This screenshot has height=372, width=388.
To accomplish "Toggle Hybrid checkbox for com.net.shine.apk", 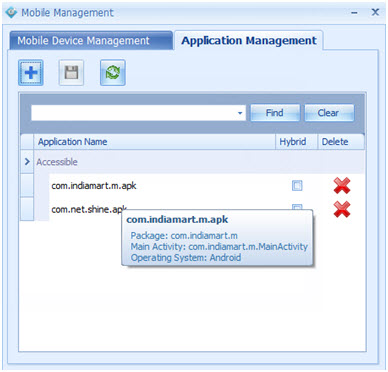I will 297,207.
